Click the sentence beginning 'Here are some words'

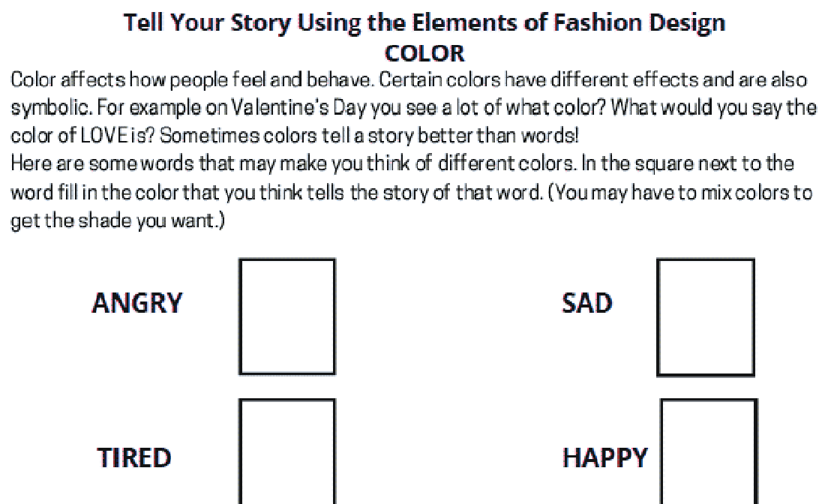click(293, 163)
